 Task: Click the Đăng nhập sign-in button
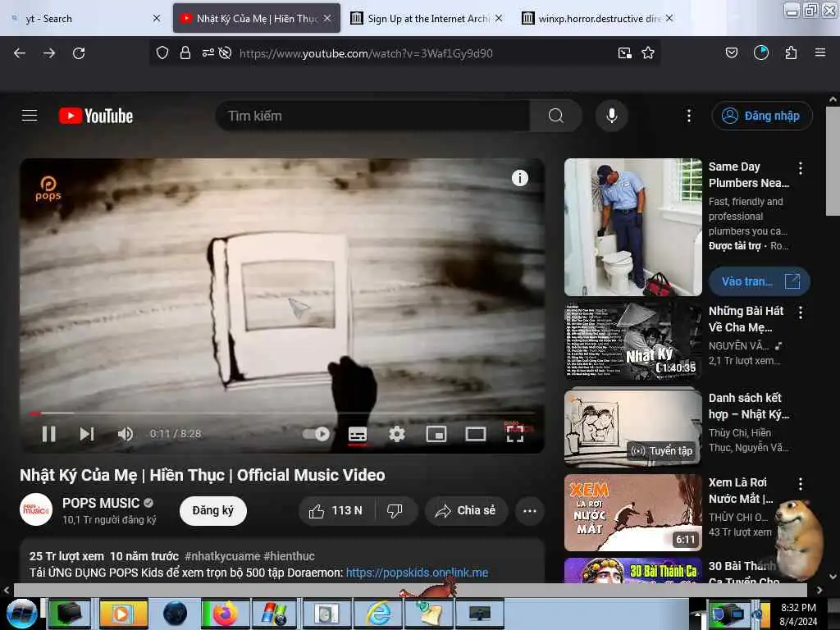click(761, 116)
